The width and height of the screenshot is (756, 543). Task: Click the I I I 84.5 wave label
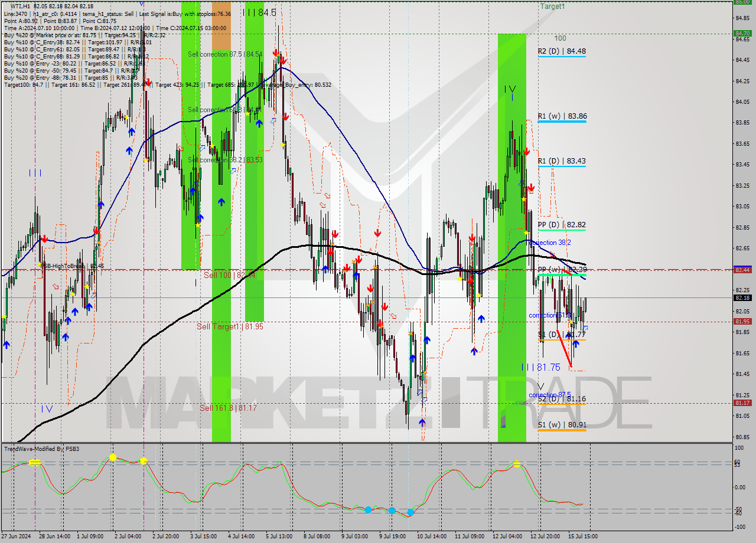[260, 12]
